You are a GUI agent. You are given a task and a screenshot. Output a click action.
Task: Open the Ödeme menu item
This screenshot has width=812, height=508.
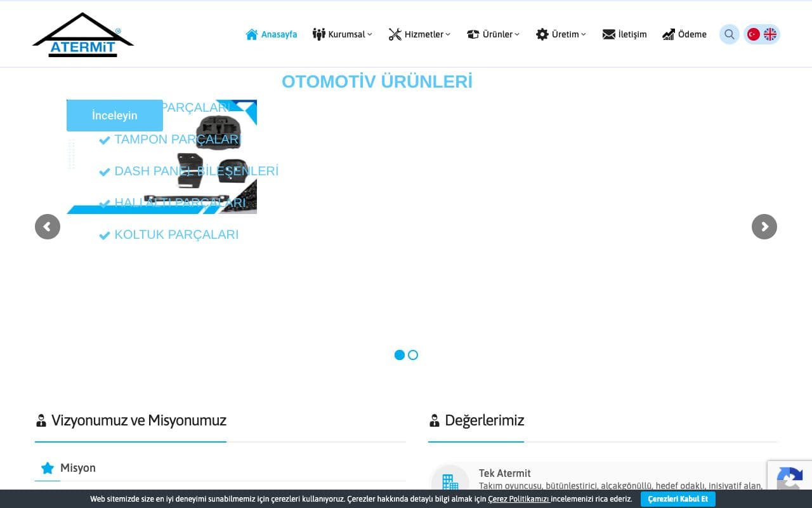(x=684, y=34)
